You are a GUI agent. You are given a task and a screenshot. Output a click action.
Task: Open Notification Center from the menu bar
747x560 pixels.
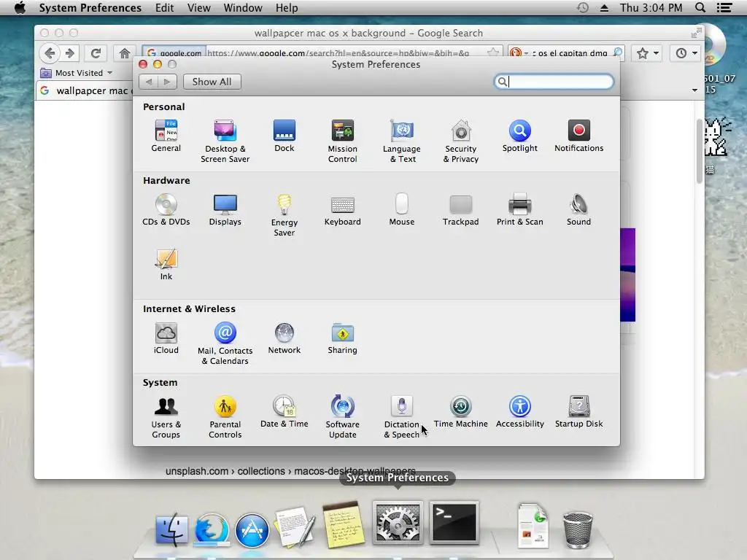[x=724, y=7]
